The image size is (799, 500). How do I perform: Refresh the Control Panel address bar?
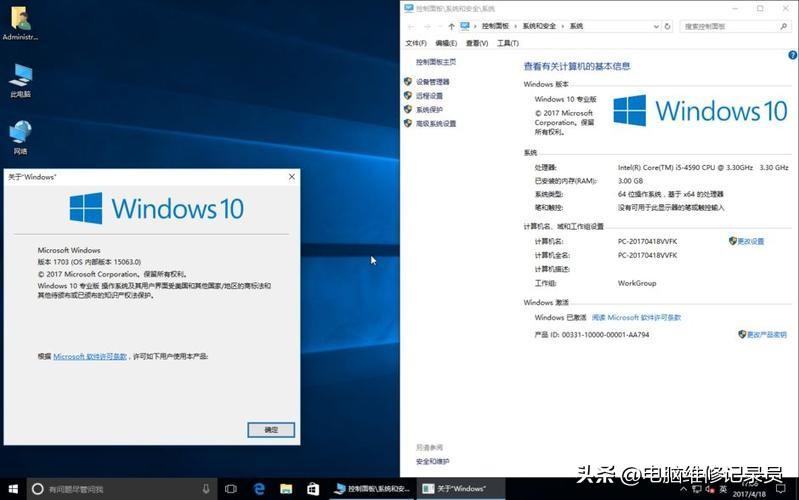tap(667, 27)
